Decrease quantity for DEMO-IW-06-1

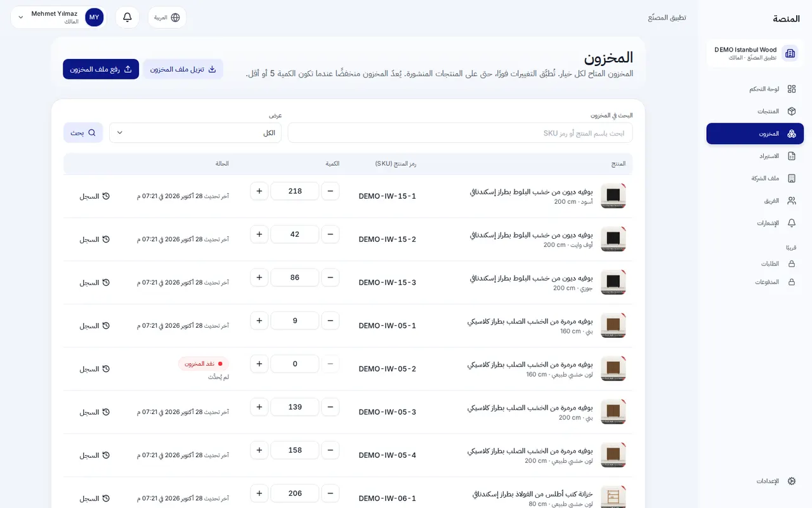click(330, 493)
